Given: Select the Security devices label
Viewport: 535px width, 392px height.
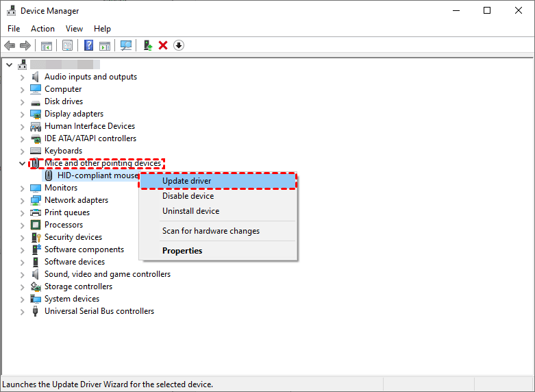Looking at the screenshot, I should point(73,237).
